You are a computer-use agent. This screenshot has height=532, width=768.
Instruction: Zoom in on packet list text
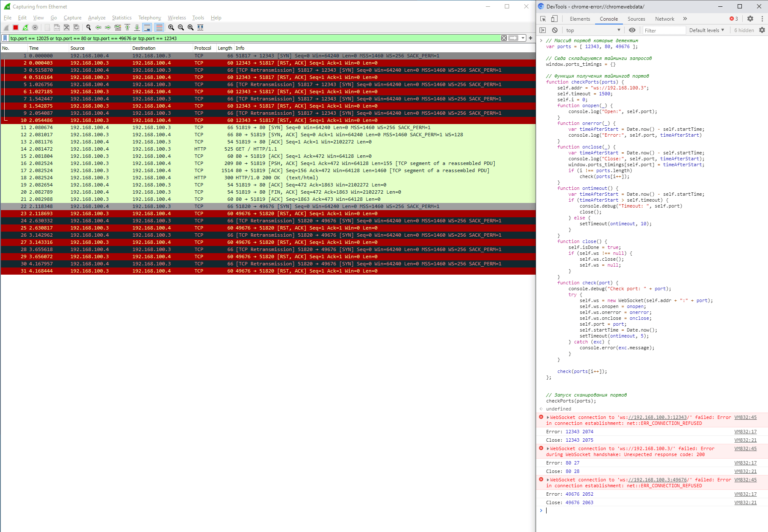(171, 27)
